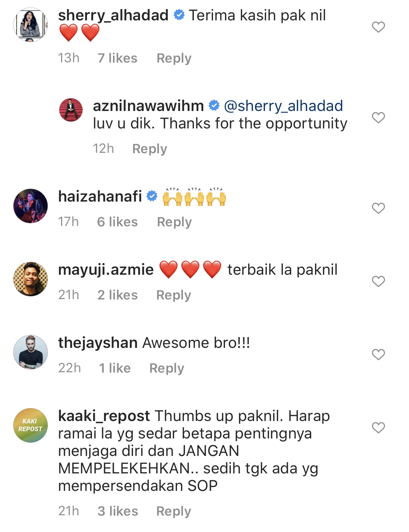The width and height of the screenshot is (409, 532).
Task: Like aznilnawawihm's reply with heart icon
Action: point(378,118)
